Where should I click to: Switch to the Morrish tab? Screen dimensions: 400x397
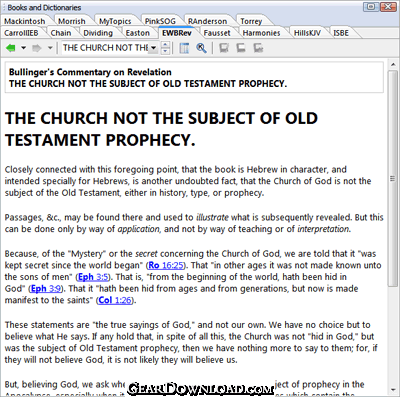tap(72, 21)
